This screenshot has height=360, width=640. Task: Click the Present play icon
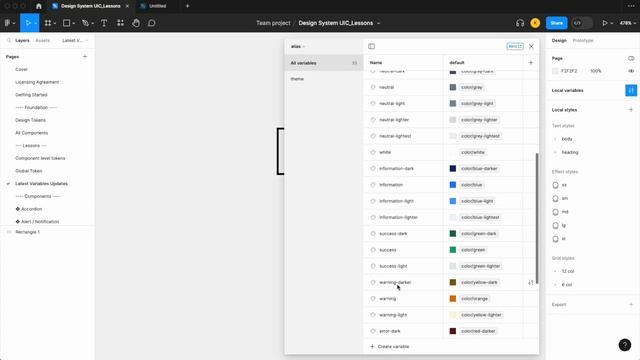[605, 23]
